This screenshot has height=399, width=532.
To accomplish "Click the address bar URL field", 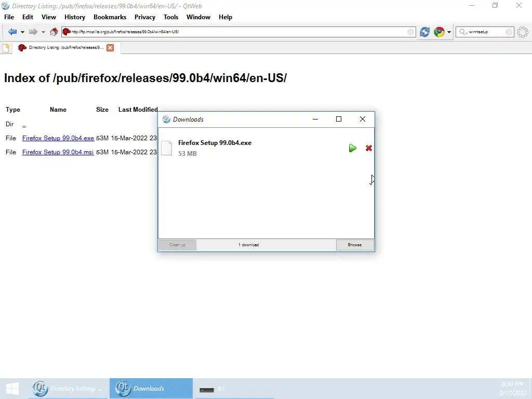I will click(x=238, y=32).
